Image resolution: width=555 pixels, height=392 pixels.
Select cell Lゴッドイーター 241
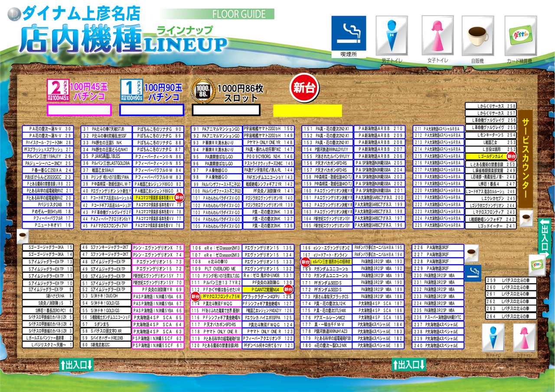click(491, 227)
